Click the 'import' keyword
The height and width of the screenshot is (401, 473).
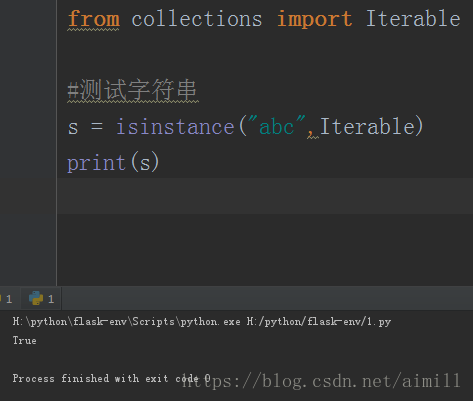point(314,19)
